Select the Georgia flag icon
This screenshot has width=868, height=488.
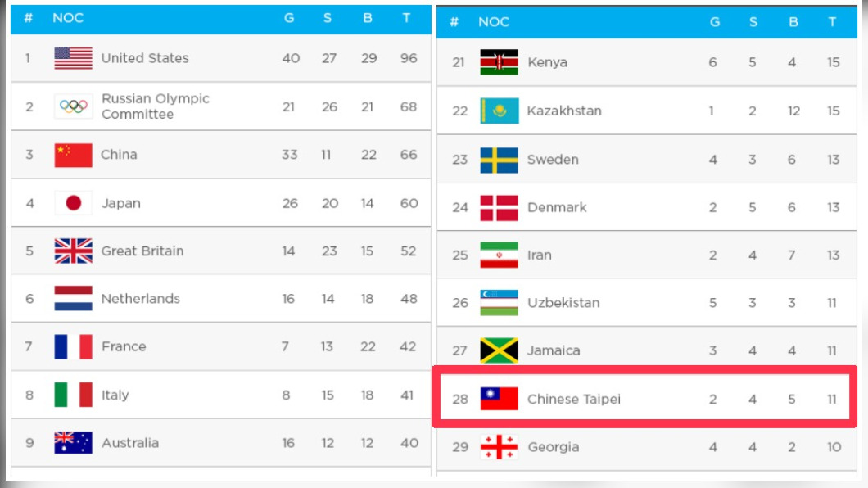click(x=499, y=446)
